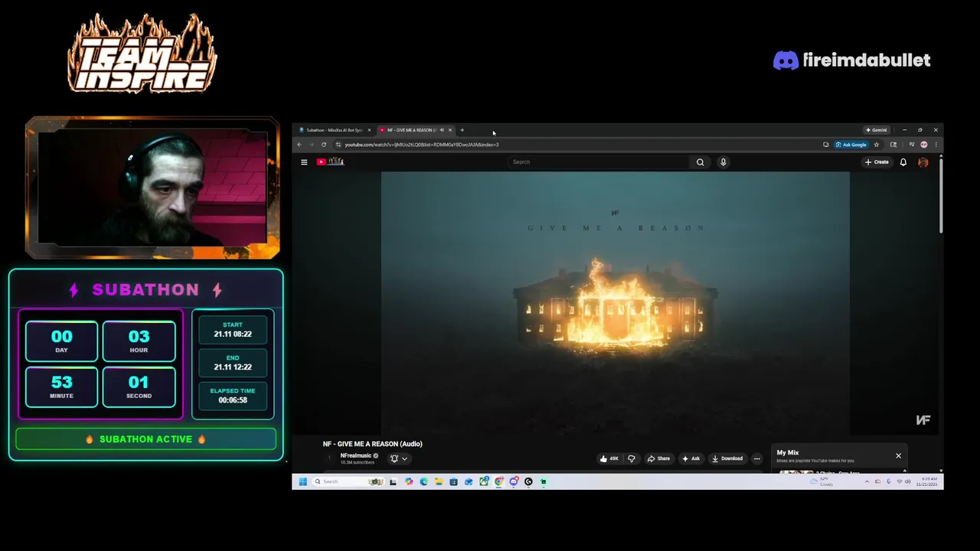980x551 pixels.
Task: Close the NF - GIVE ME A REASON tab
Action: 450,130
